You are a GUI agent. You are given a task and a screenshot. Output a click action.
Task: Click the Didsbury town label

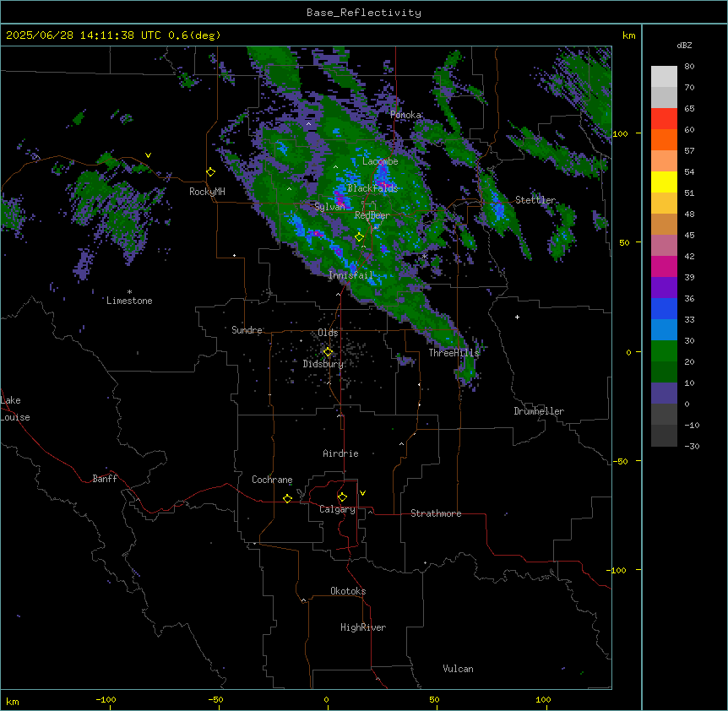point(323,364)
